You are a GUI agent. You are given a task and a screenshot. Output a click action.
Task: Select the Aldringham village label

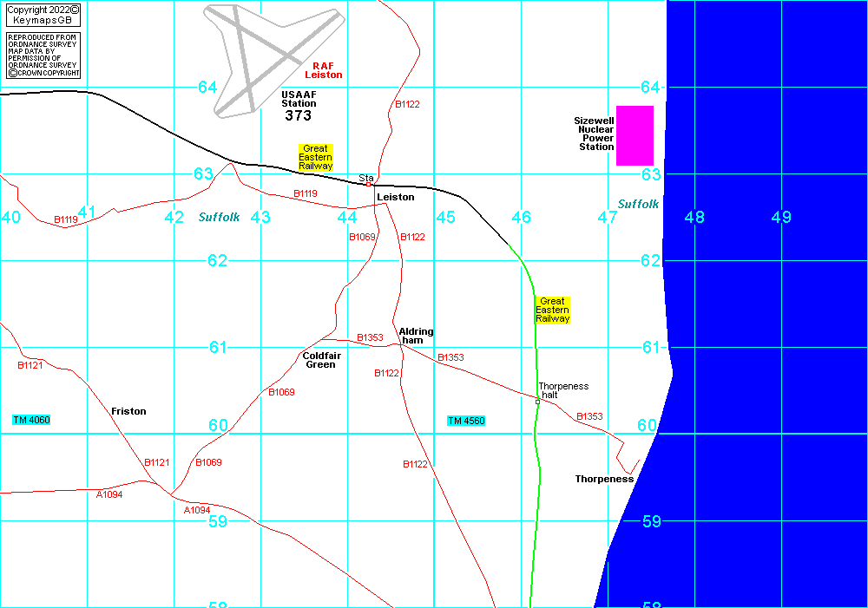[416, 336]
